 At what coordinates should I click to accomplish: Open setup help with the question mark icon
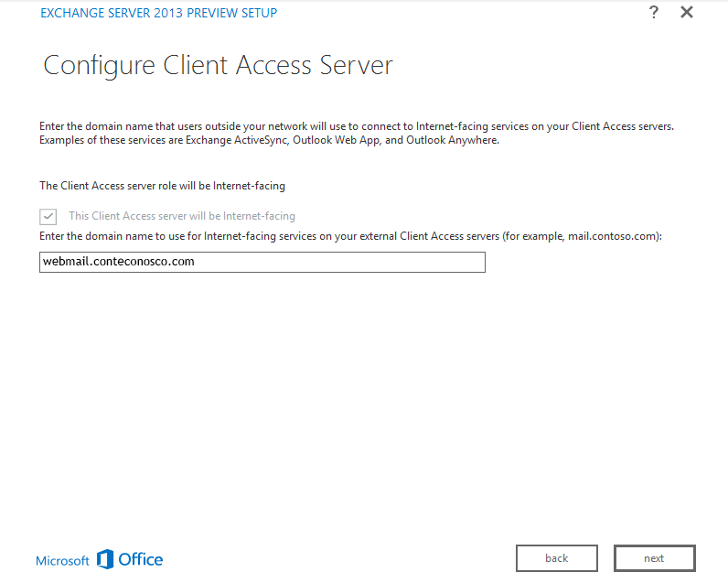point(654,13)
